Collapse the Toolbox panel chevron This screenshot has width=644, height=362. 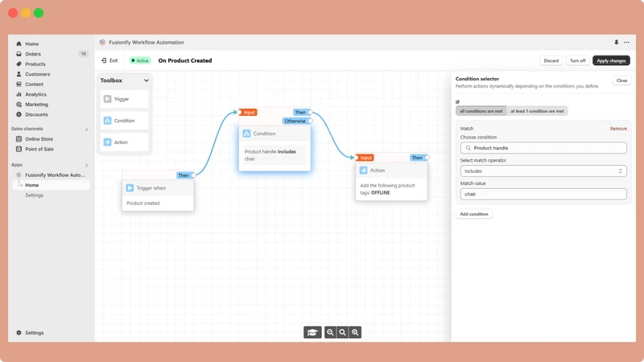click(x=147, y=80)
